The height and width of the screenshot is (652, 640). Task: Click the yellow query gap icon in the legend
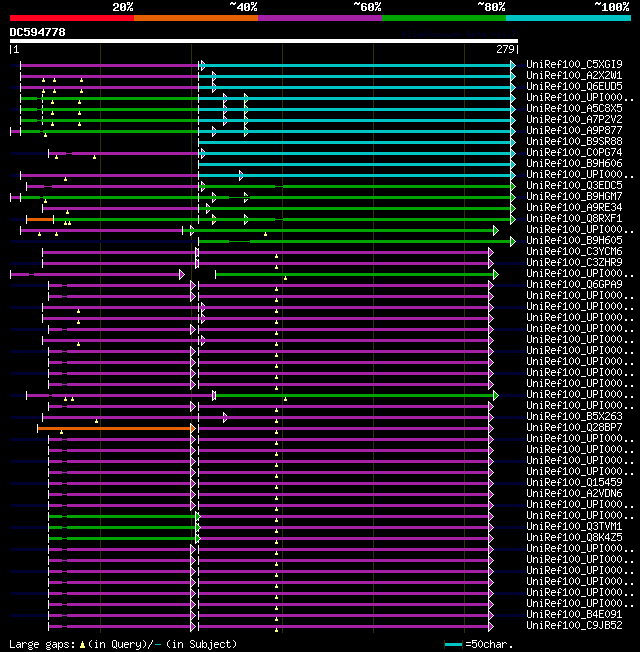(82, 645)
